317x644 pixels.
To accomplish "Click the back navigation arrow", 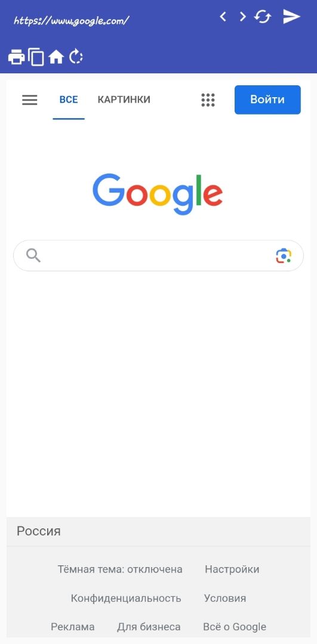I will click(x=223, y=17).
